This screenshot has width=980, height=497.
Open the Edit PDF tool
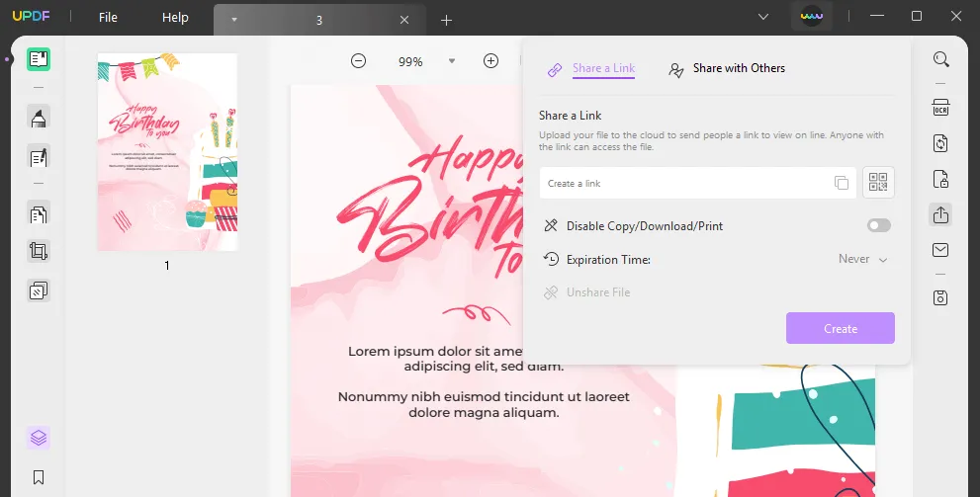pyautogui.click(x=39, y=157)
